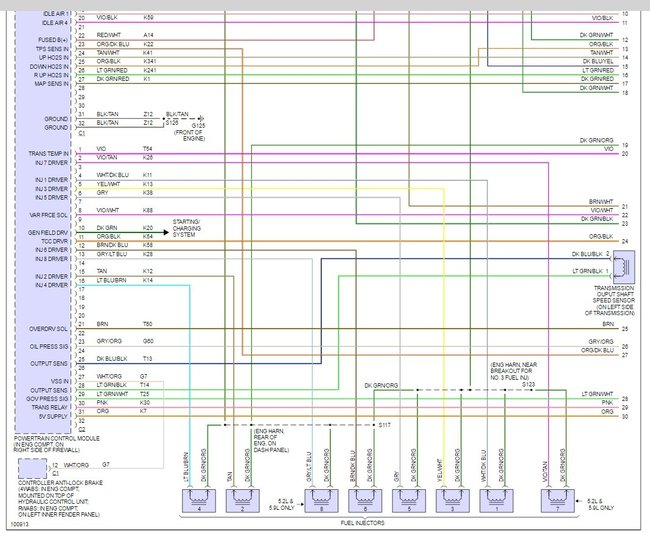
Task: Click circuit code K341
Action: coord(149,61)
